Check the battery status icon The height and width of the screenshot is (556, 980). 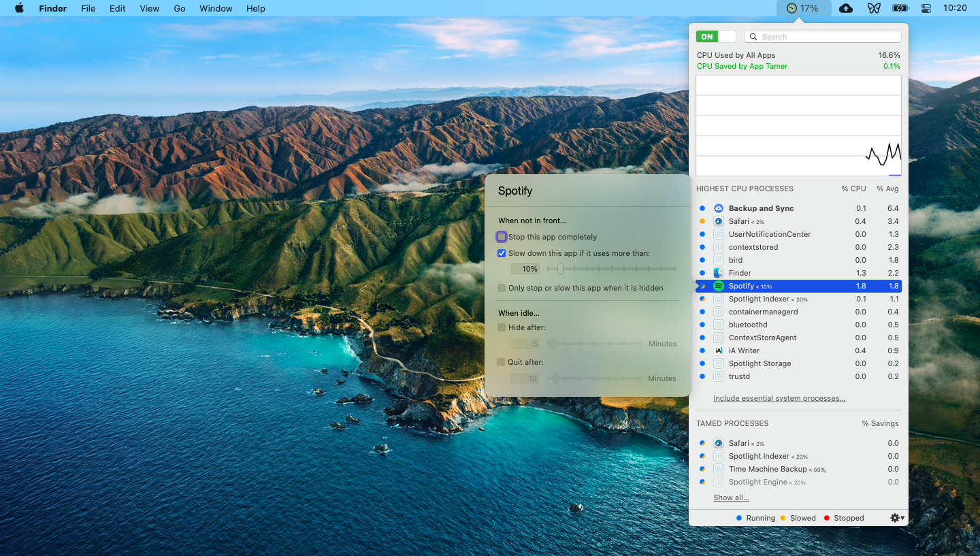[x=900, y=8]
